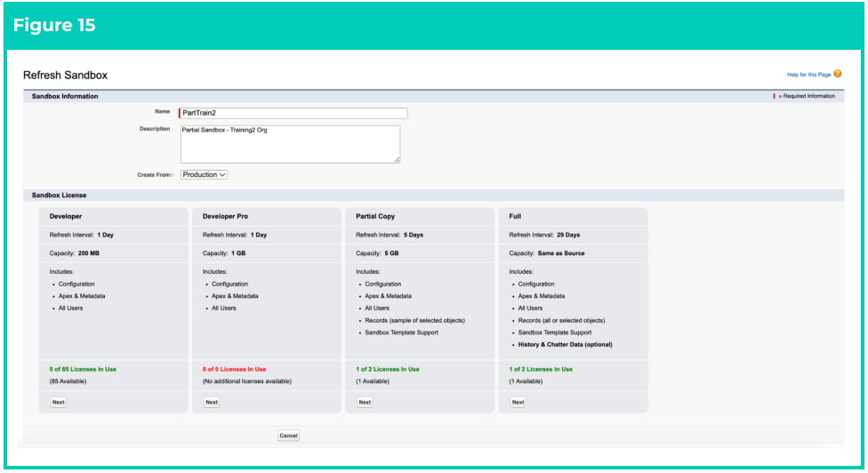Click "All Users" in Developer Pro card
This screenshot has height=473, width=868.
point(223,309)
